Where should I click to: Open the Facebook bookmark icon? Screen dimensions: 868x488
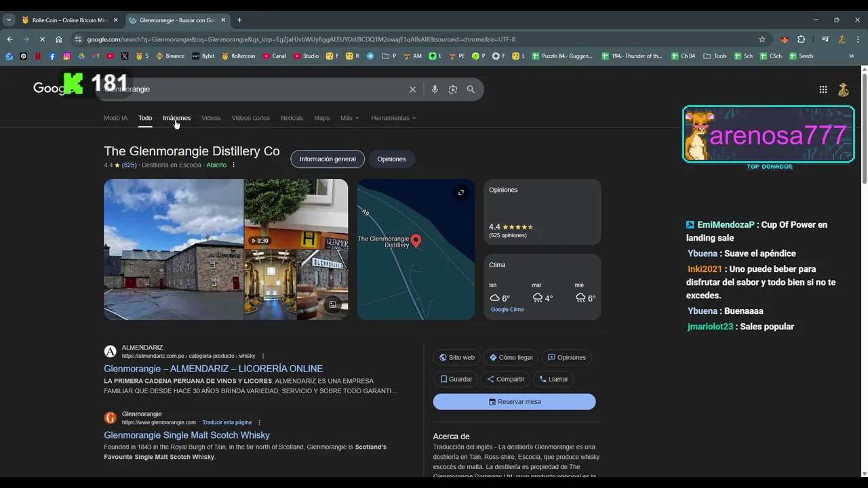(x=52, y=56)
